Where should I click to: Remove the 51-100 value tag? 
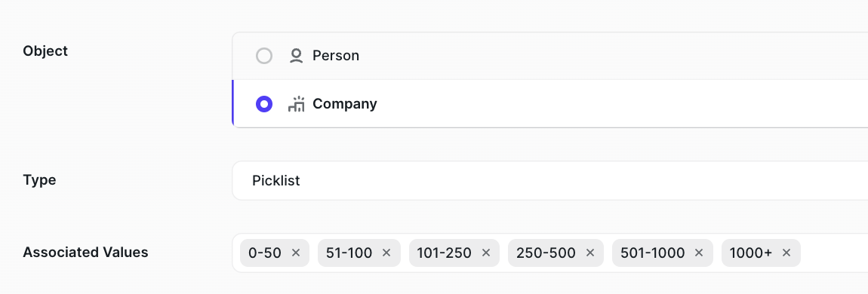(386, 253)
